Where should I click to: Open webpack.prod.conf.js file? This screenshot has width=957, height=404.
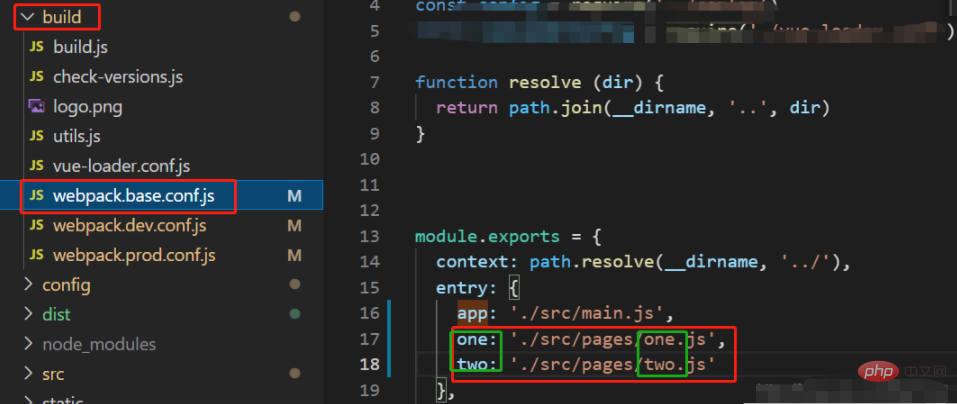coord(134,255)
